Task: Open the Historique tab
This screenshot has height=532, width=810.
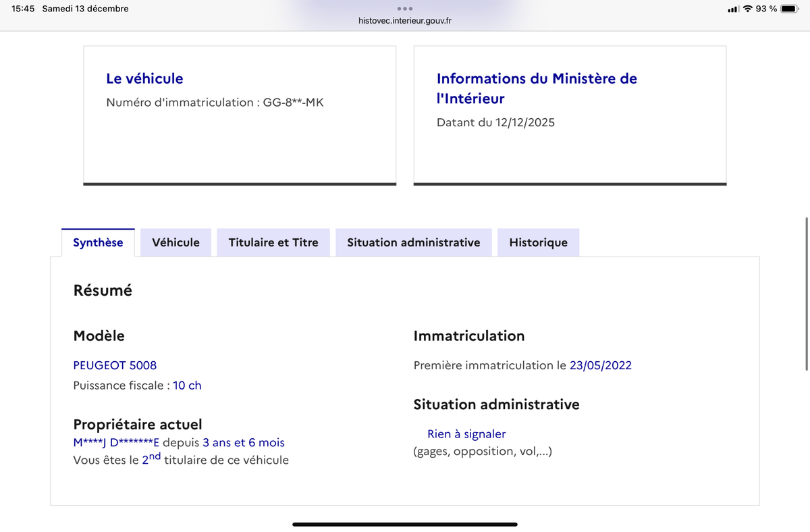Action: pos(538,242)
